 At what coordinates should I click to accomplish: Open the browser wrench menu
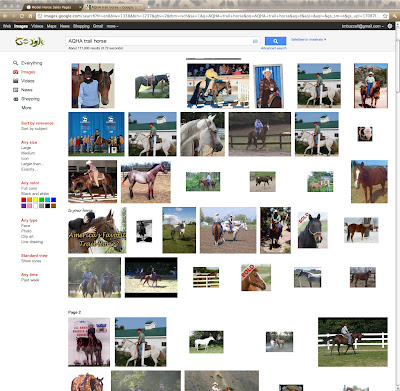[x=395, y=16]
